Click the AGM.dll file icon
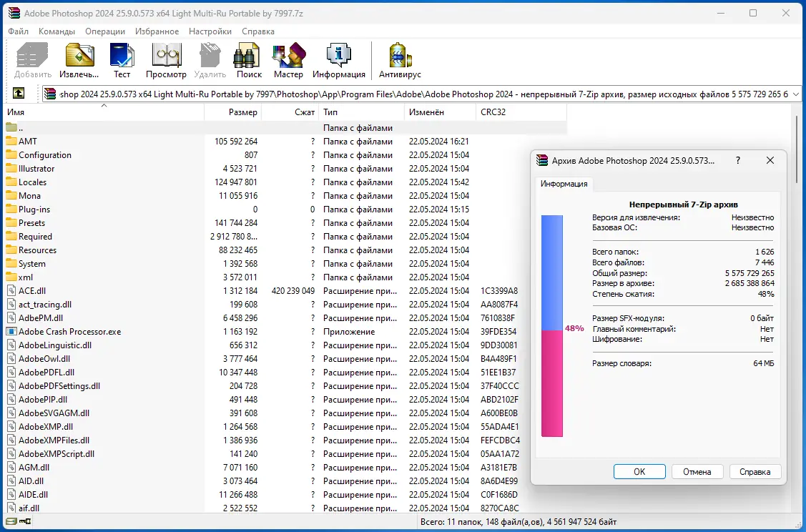806x532 pixels. [11, 467]
